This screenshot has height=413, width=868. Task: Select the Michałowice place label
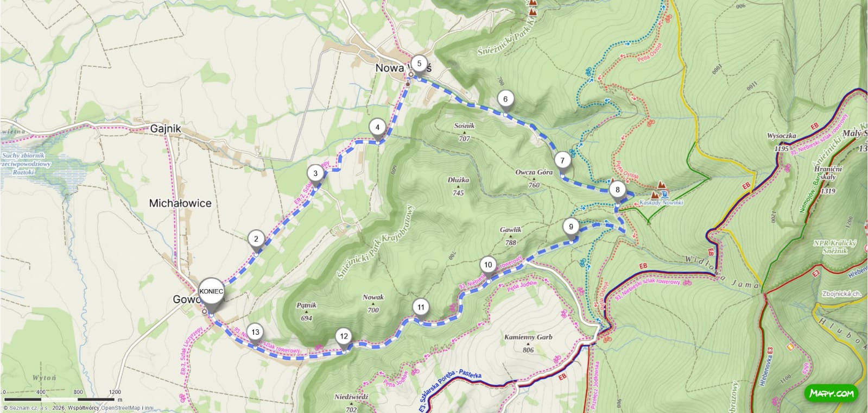(180, 203)
